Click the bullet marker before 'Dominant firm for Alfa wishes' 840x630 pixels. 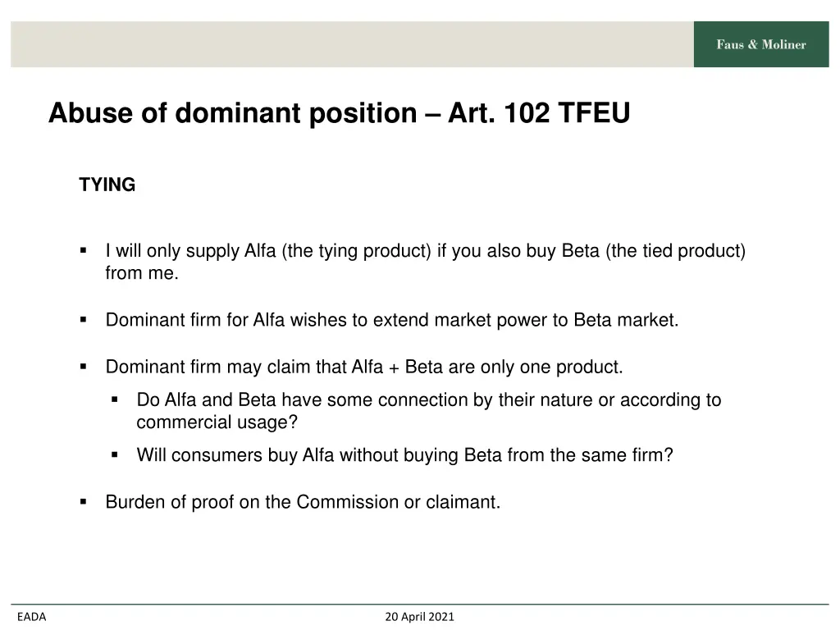[83, 320]
